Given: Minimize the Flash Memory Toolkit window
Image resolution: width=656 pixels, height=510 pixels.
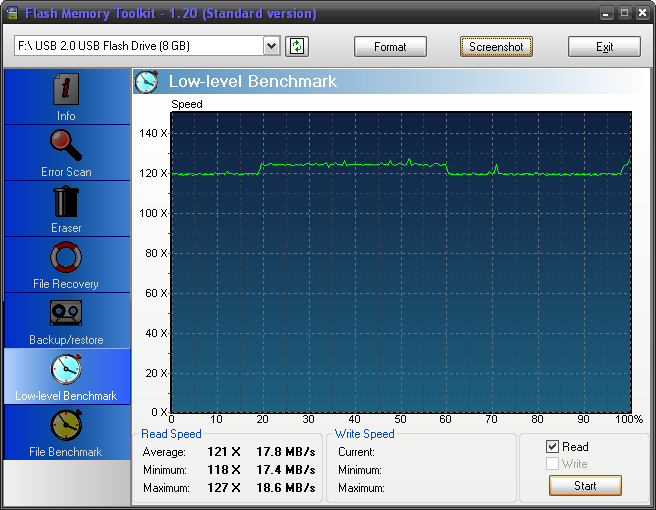Looking at the screenshot, I should 606,13.
